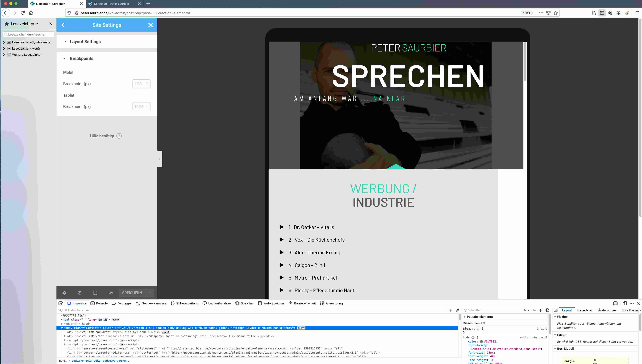Click the Mobil breakpoint input showing 768

coord(141,84)
